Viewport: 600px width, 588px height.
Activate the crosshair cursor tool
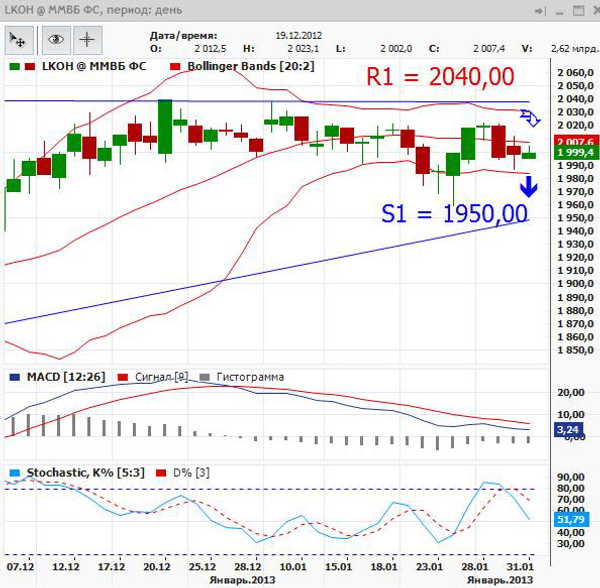(x=87, y=40)
